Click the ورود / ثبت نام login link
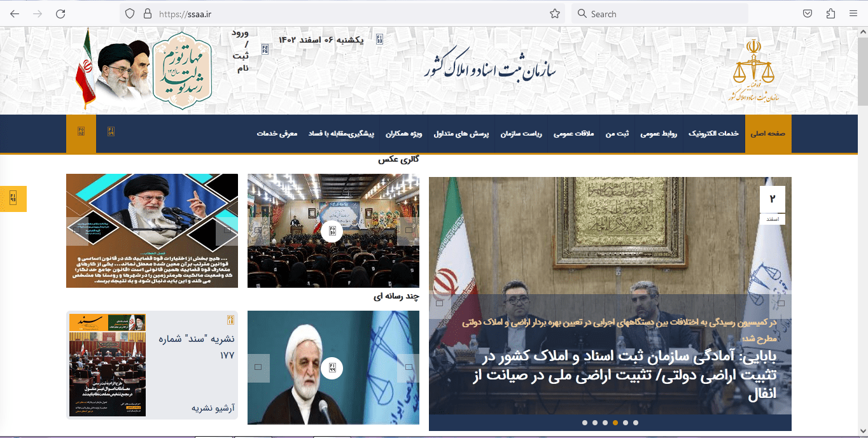This screenshot has width=868, height=438. click(x=242, y=50)
